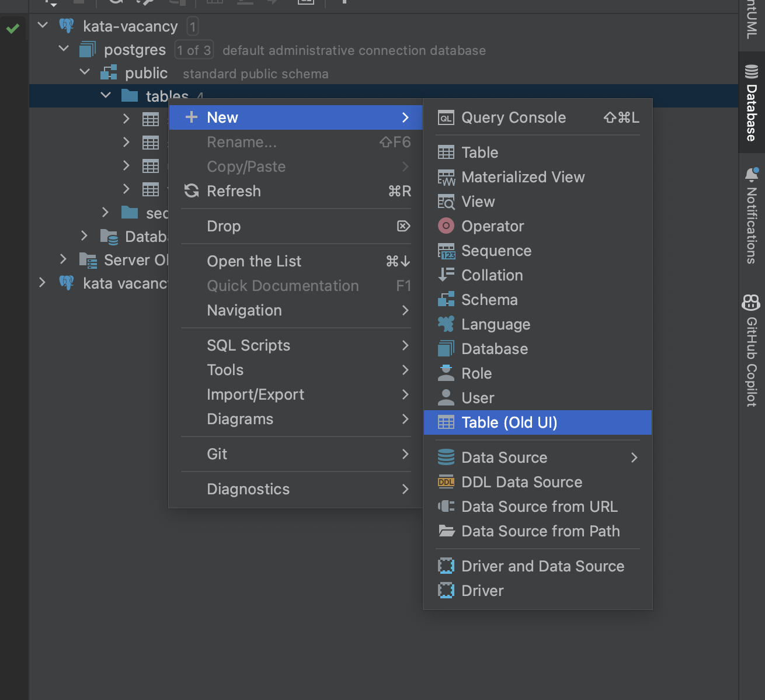Open the SQL Scripts submenu
This screenshot has width=765, height=700.
point(248,345)
